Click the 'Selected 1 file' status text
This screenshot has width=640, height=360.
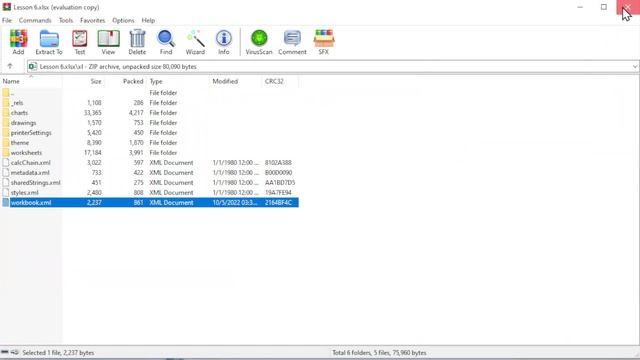tap(58, 353)
